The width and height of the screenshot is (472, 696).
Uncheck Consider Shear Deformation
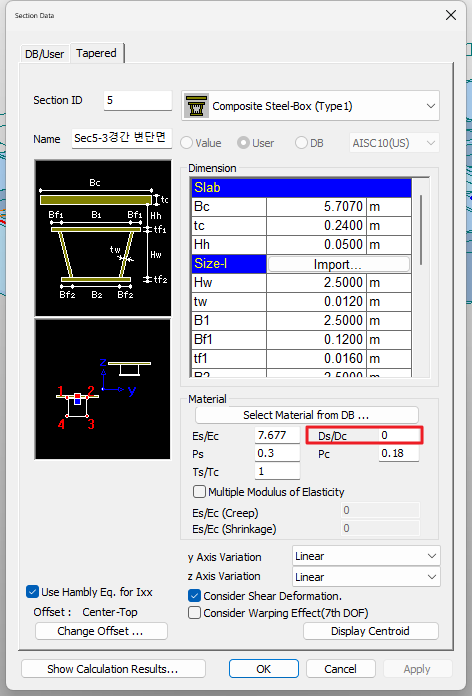click(x=194, y=596)
